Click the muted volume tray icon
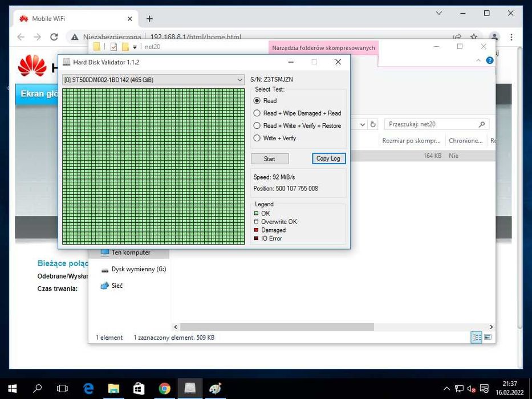Image resolution: width=532 pixels, height=399 pixels. (471, 389)
